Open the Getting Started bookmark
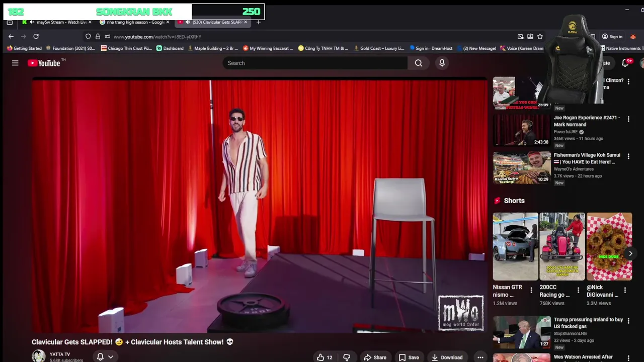 point(24,48)
